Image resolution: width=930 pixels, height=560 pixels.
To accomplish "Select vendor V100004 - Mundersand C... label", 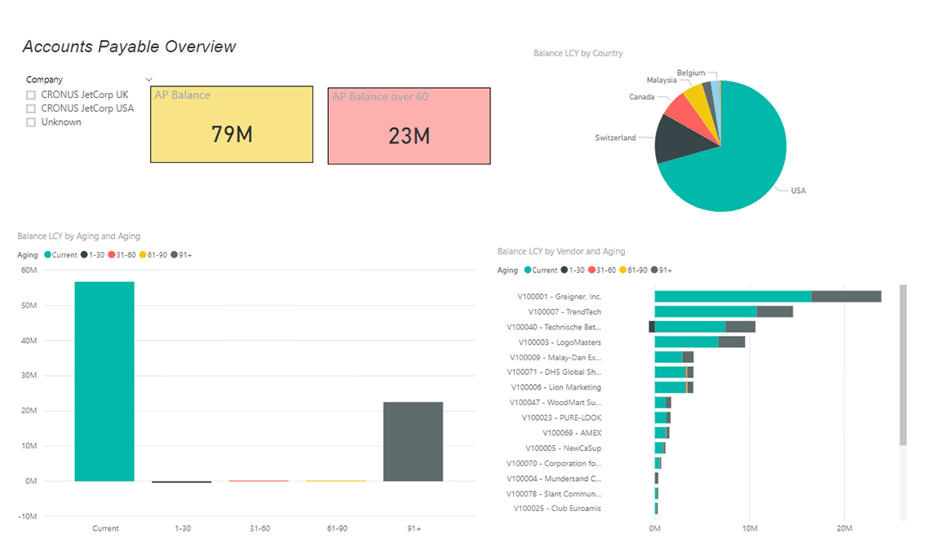I will (554, 478).
